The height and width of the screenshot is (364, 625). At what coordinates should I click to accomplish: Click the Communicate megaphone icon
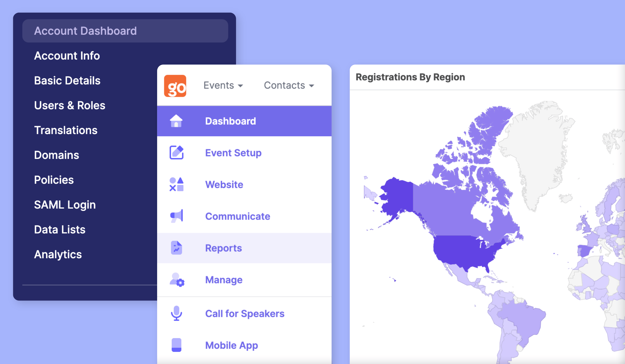(x=176, y=216)
